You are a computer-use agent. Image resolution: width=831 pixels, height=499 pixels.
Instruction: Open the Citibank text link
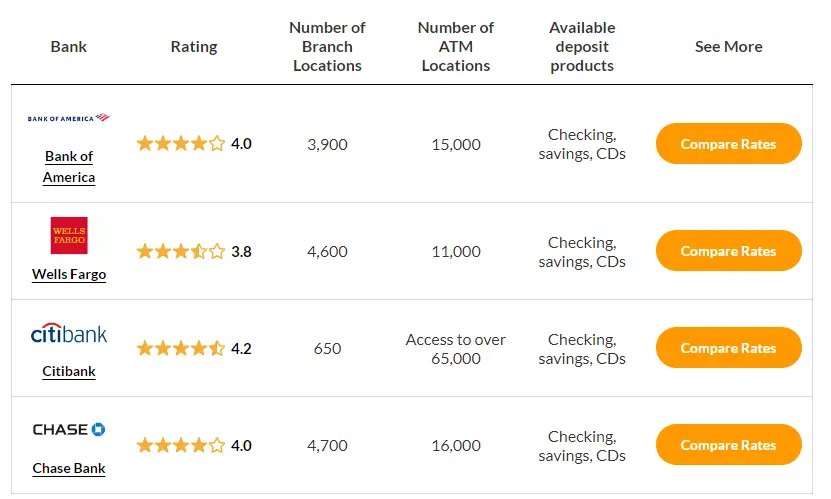click(69, 371)
